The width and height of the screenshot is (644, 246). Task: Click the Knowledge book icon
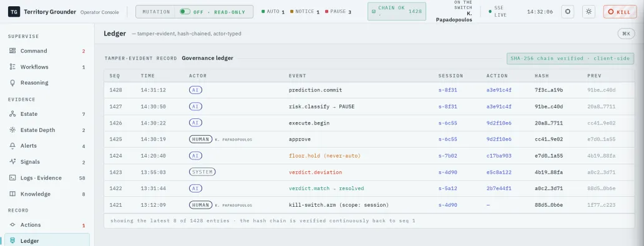(x=12, y=194)
